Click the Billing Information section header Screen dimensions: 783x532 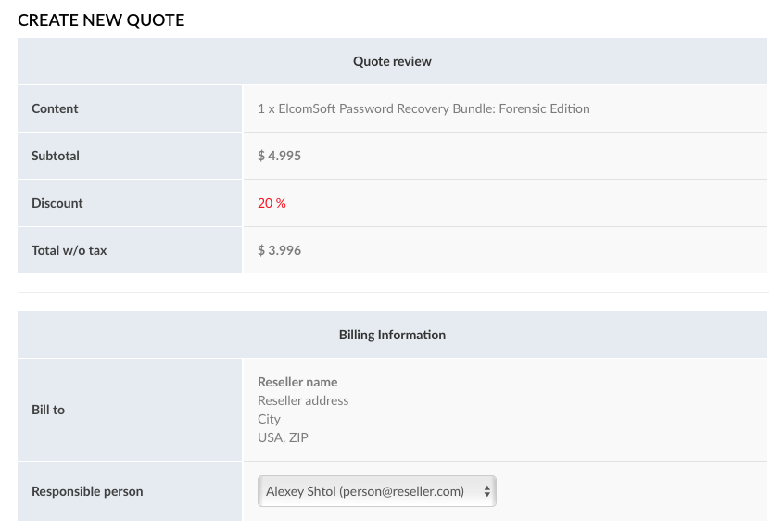392,335
